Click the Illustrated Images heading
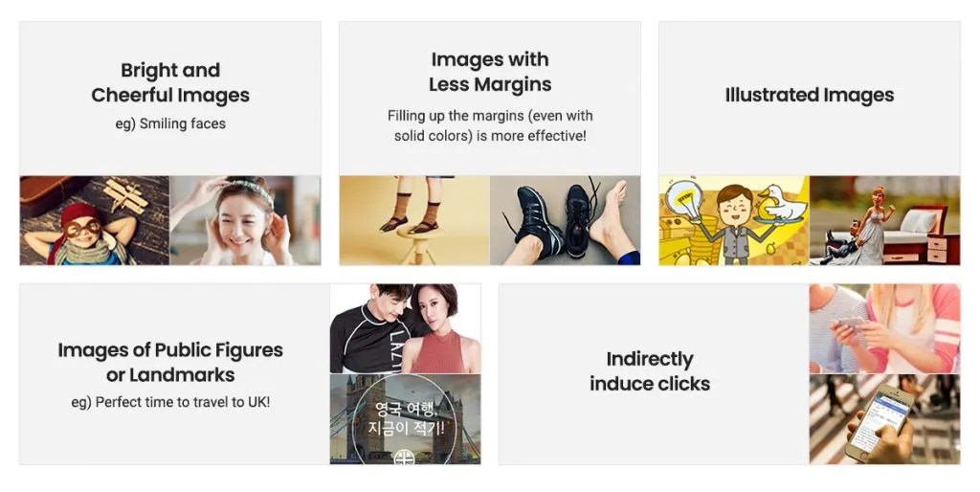Viewport: 980px width, 492px height. 810,95
